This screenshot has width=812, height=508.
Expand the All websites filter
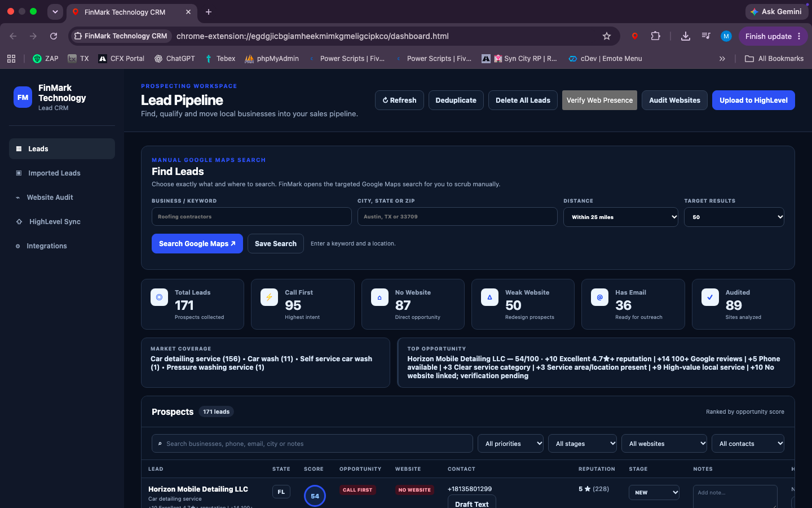pyautogui.click(x=664, y=444)
